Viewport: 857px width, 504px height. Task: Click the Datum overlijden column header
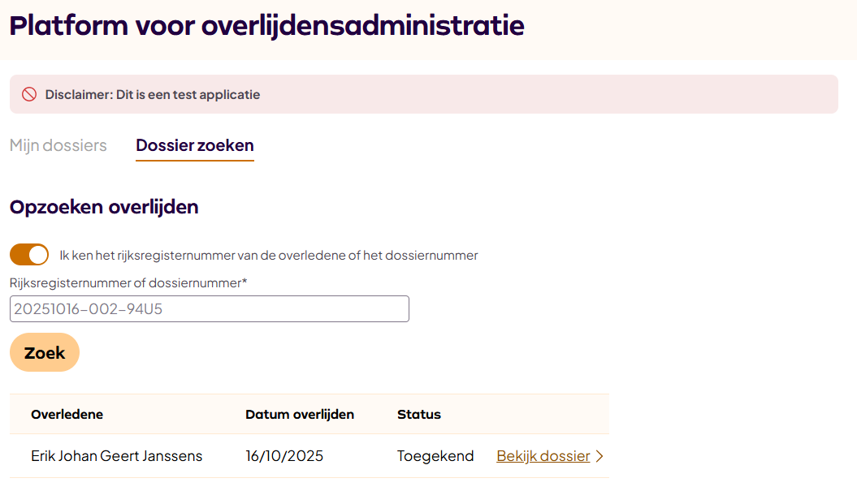[x=300, y=415]
